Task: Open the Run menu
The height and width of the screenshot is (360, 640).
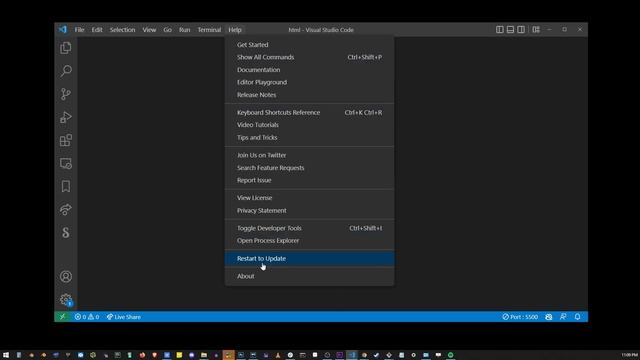Action: tap(184, 30)
